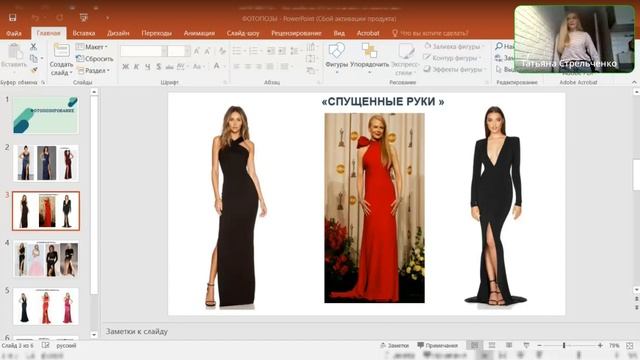The width and height of the screenshot is (640, 360).
Task: Clear all text formatting
Action: click(x=222, y=51)
